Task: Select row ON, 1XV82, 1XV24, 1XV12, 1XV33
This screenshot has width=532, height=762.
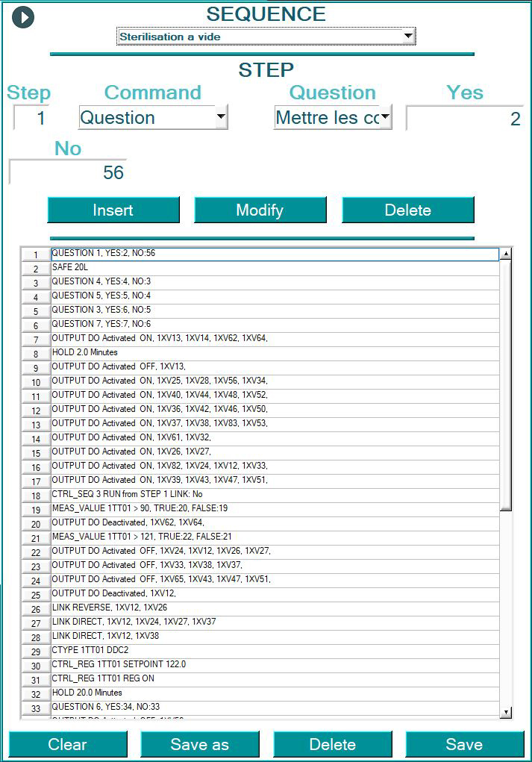Action: coord(275,467)
